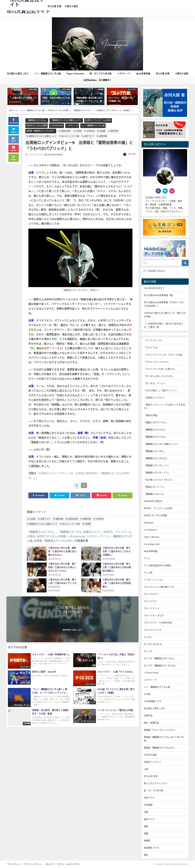Open sidebar category 食玩

click(165, 855)
